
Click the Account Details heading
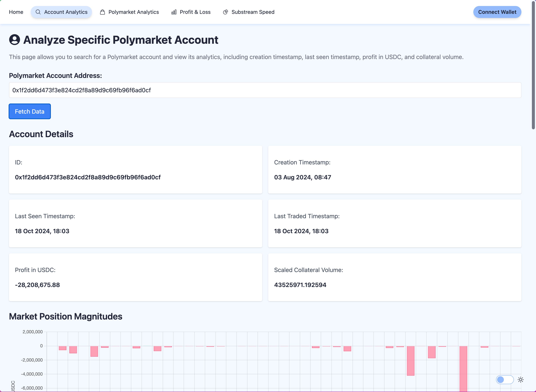click(x=41, y=134)
